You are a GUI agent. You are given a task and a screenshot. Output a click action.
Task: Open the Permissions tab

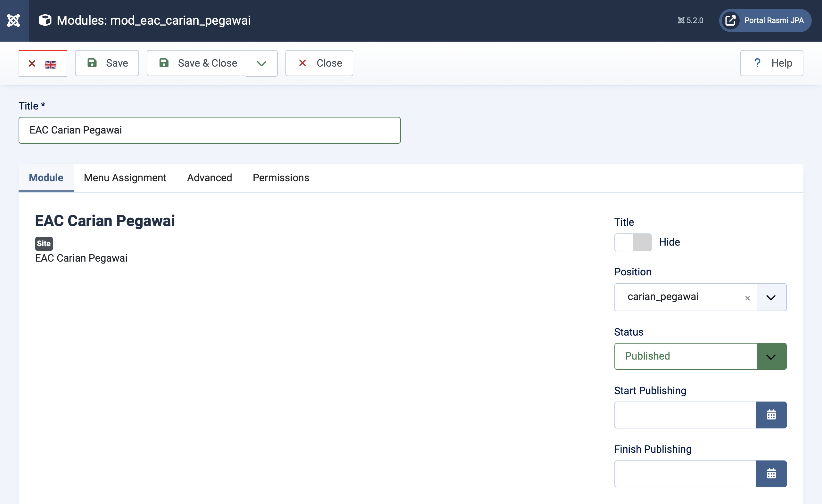tap(281, 178)
